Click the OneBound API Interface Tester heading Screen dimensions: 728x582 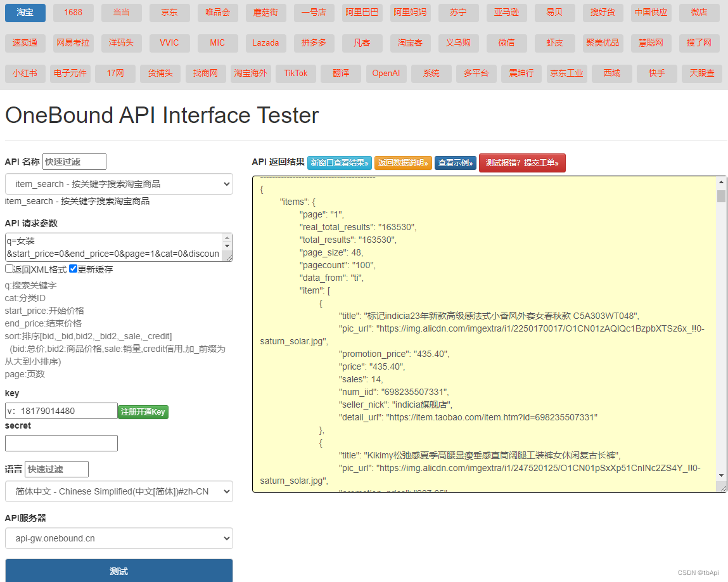click(x=162, y=115)
